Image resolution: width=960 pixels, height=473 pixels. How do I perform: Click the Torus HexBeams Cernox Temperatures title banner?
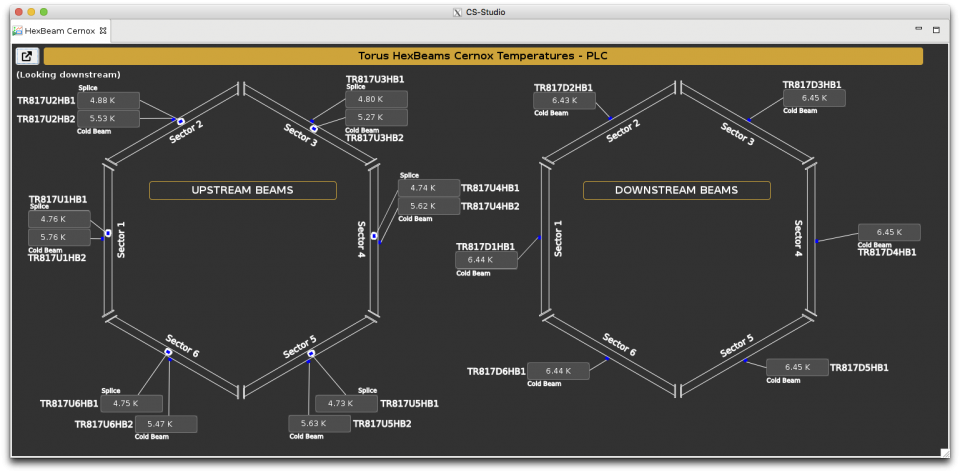coord(483,57)
